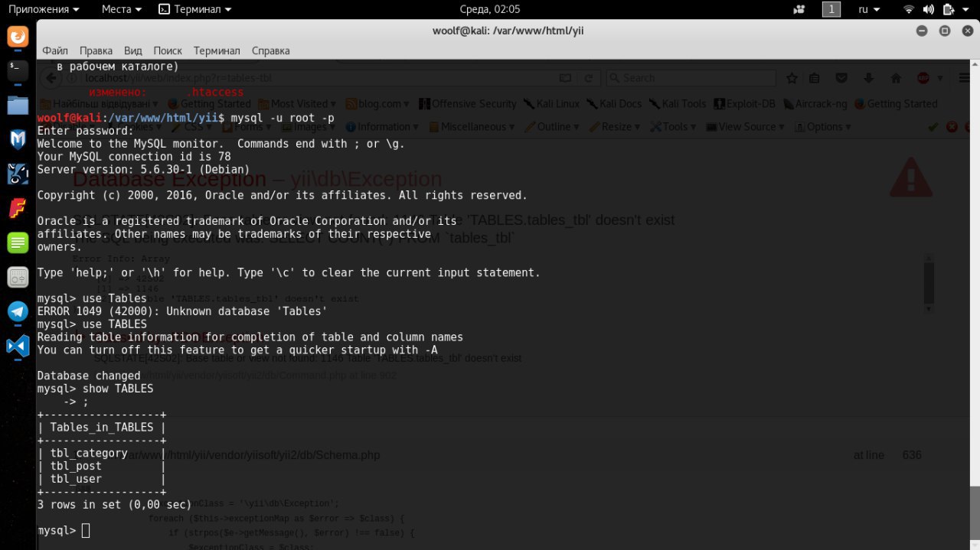The height and width of the screenshot is (550, 980).
Task: Open the Терминал menu in terminal menubar
Action: 217,50
